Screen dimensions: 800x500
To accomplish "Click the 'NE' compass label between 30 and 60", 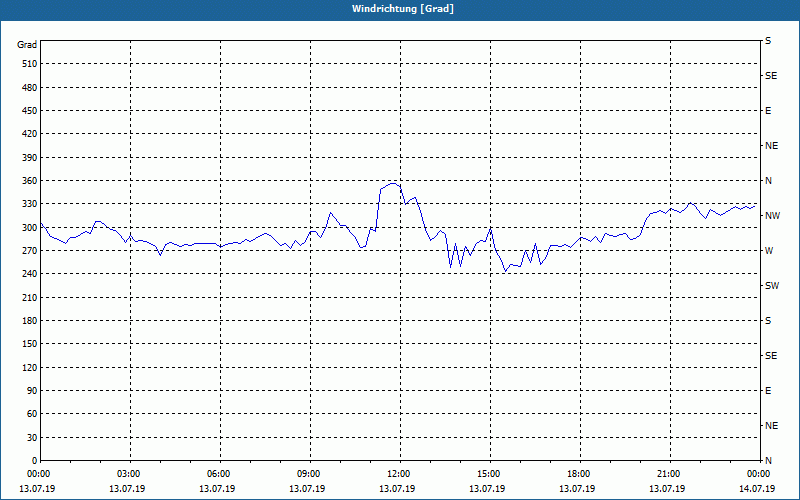I will pos(771,426).
